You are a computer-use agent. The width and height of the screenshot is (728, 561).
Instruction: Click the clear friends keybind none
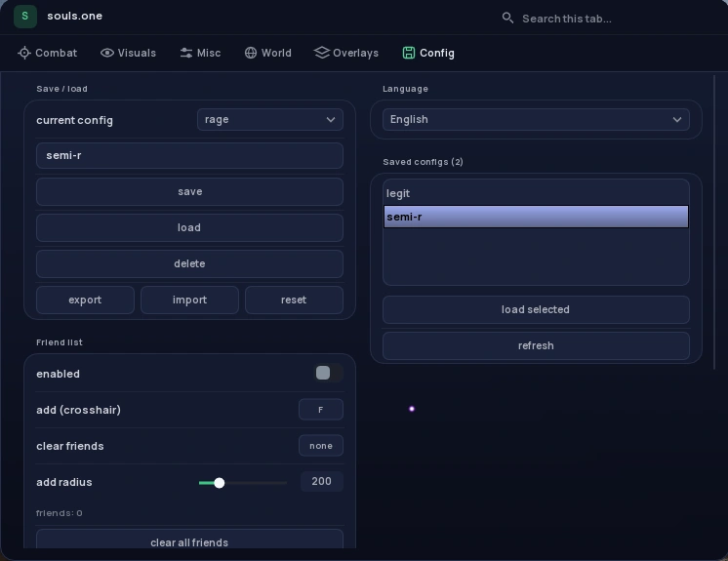coord(321,446)
